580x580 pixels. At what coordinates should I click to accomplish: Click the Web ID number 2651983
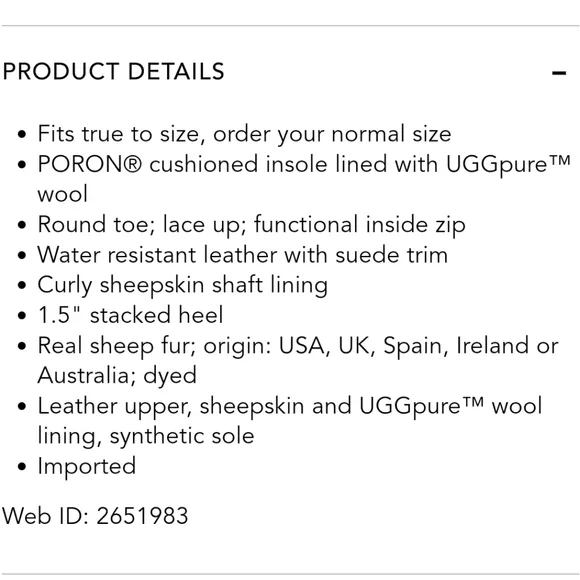click(x=142, y=516)
